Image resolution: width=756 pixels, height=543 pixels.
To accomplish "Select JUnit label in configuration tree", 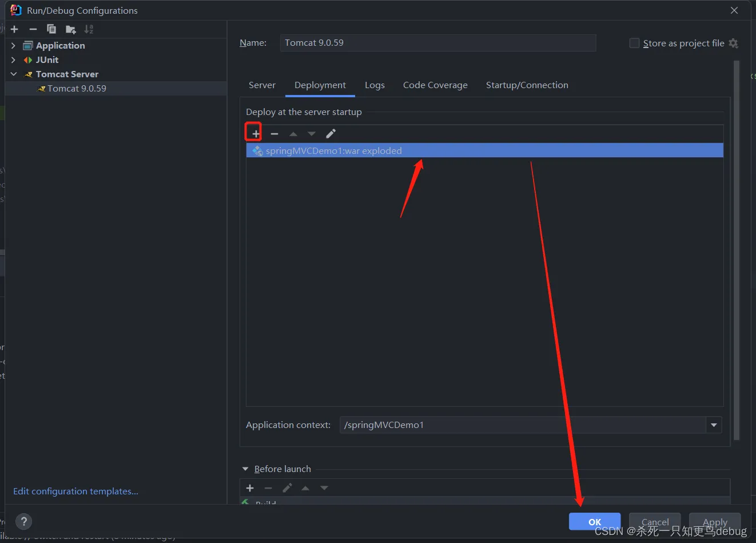I will coord(47,60).
